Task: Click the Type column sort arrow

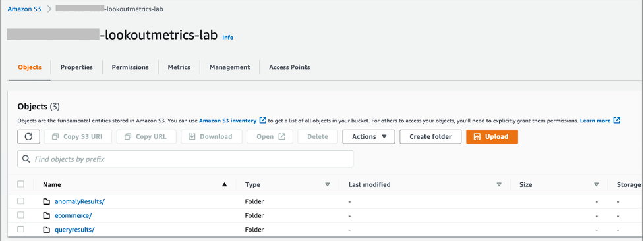Action: 328,185
